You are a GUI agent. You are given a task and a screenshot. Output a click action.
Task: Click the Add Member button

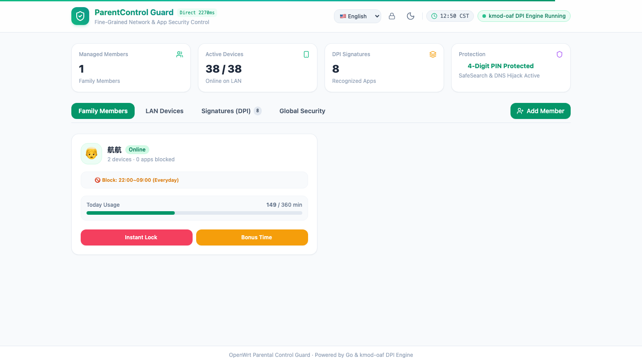(540, 111)
